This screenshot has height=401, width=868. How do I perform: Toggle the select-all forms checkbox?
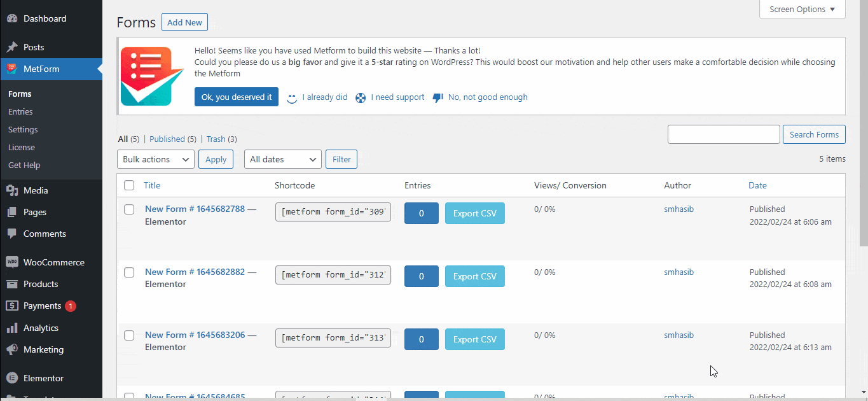pyautogui.click(x=129, y=185)
